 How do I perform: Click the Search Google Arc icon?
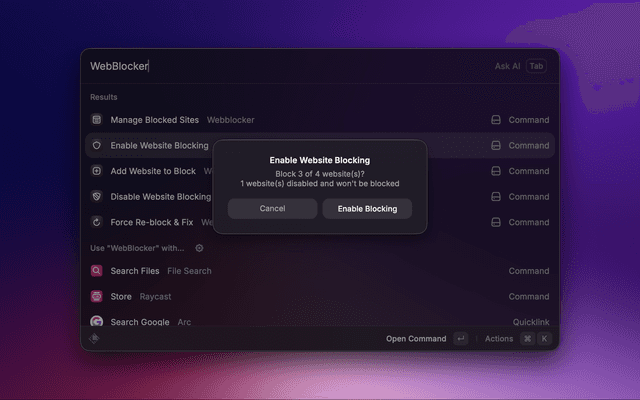tap(97, 322)
